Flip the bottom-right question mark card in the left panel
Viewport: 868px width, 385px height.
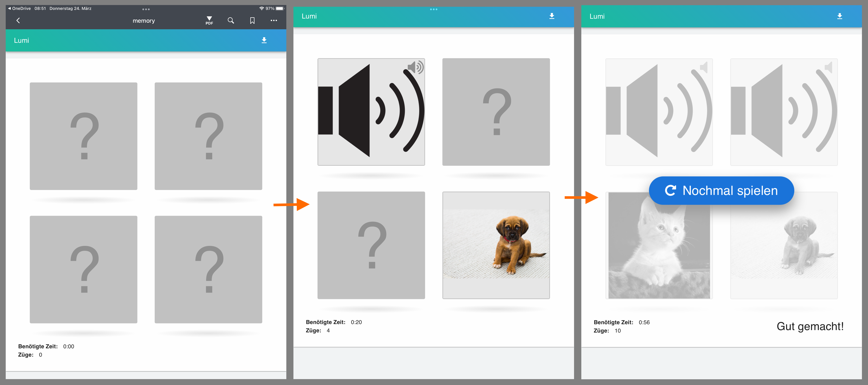pos(208,269)
